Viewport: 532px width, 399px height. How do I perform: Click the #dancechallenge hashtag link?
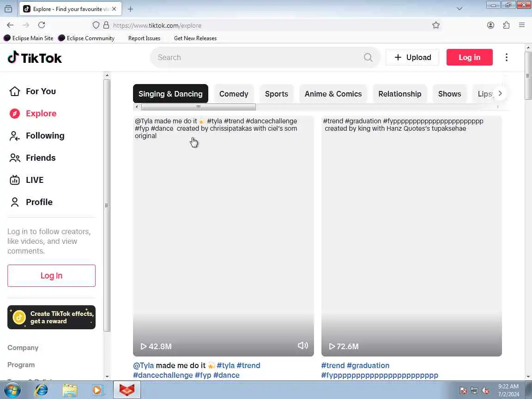[163, 375]
